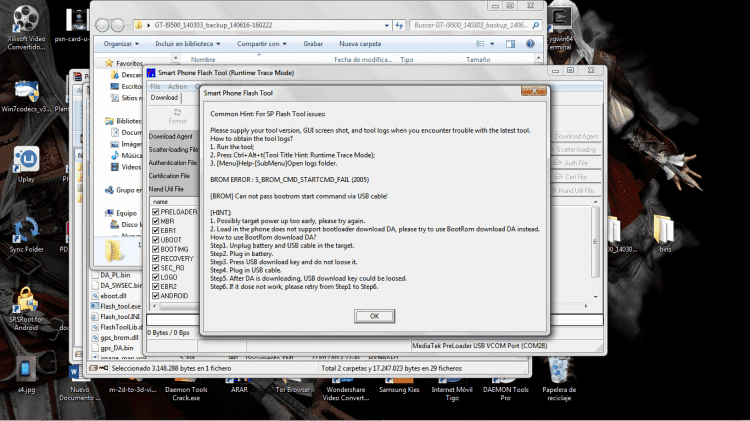Open the Action menu in Flash Tool
The image size is (750, 421).
(x=177, y=87)
